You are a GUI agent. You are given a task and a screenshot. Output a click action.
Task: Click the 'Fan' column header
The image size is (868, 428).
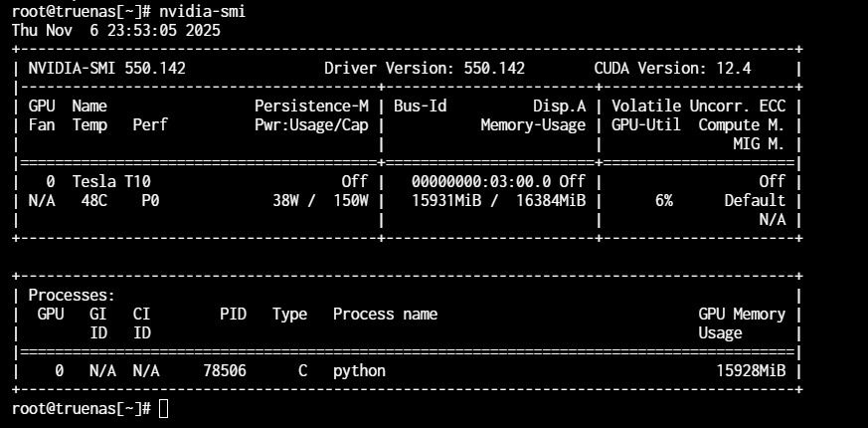42,125
